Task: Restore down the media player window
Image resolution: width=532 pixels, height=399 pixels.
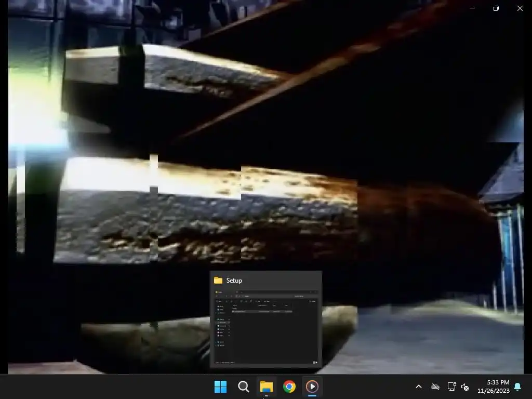Action: [496, 8]
